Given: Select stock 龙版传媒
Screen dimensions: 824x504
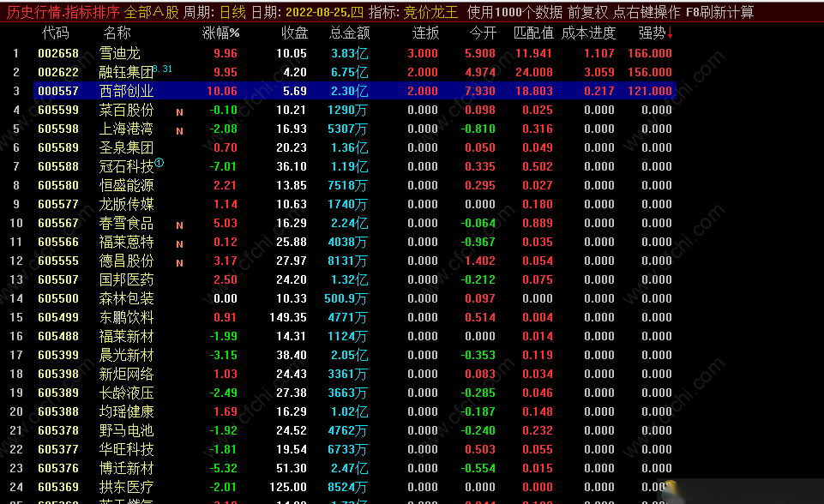Looking at the screenshot, I should [x=126, y=205].
